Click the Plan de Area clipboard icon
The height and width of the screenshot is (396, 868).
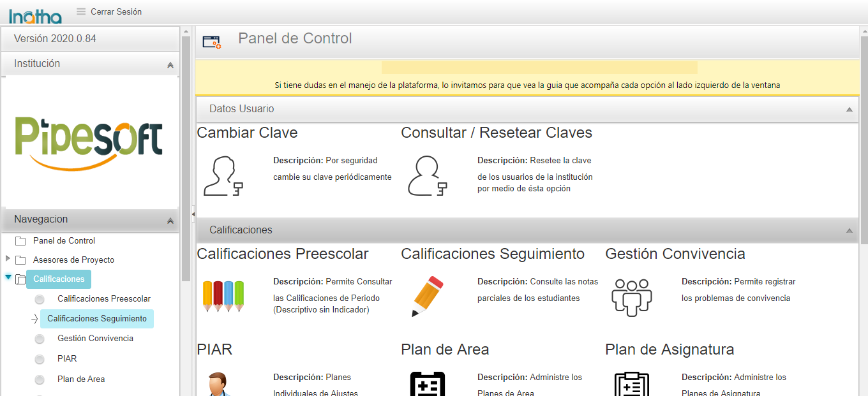point(427,385)
